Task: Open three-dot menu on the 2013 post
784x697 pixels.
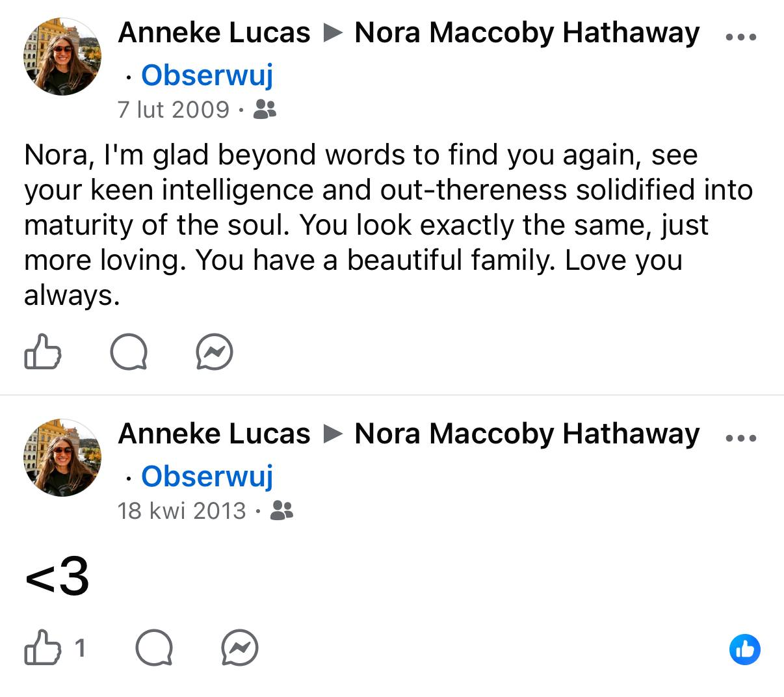Action: pyautogui.click(x=740, y=438)
